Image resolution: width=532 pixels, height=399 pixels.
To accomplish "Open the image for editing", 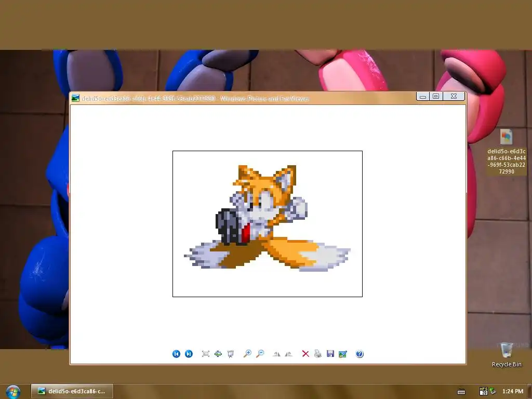I will tap(343, 354).
